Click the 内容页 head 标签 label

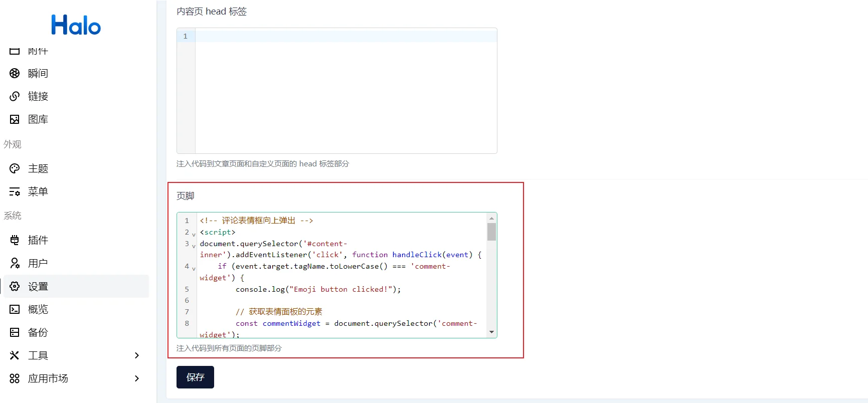[212, 12]
